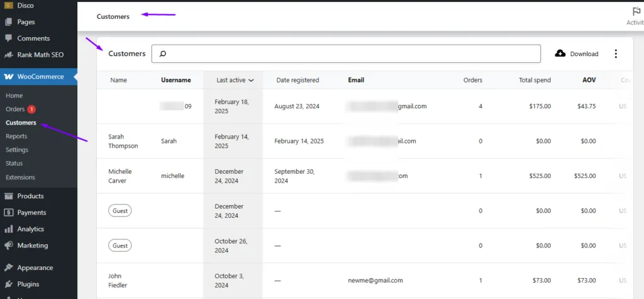Sort table by AOV column
This screenshot has height=299, width=644.
coord(589,80)
